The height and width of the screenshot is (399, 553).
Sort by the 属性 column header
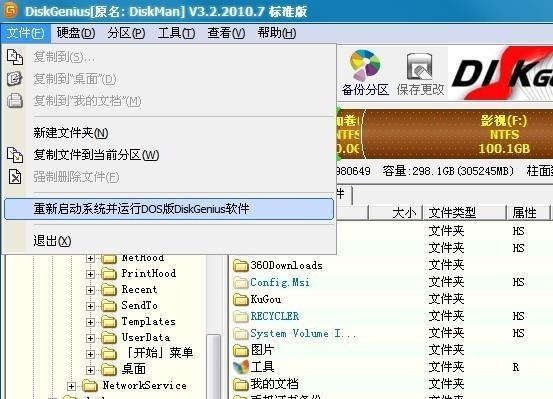[528, 213]
